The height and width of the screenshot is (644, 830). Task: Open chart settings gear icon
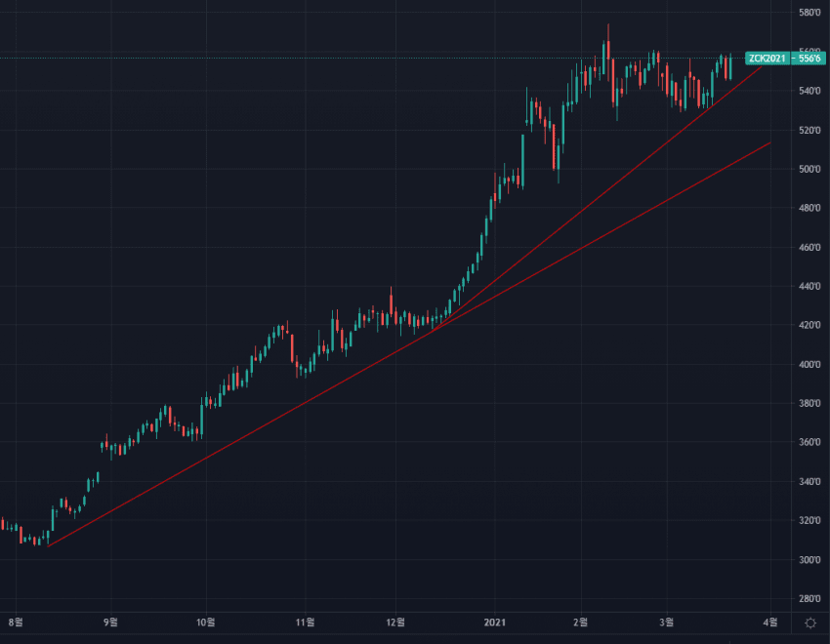pos(809,623)
